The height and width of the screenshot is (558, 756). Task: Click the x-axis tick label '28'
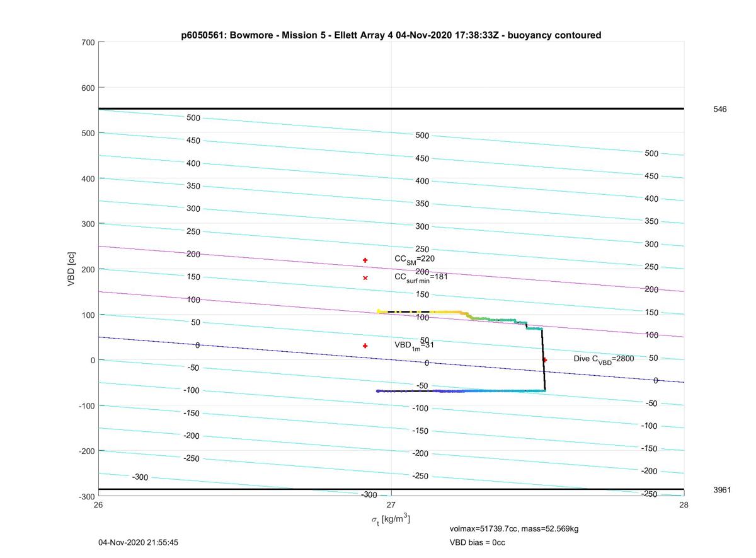(x=684, y=504)
